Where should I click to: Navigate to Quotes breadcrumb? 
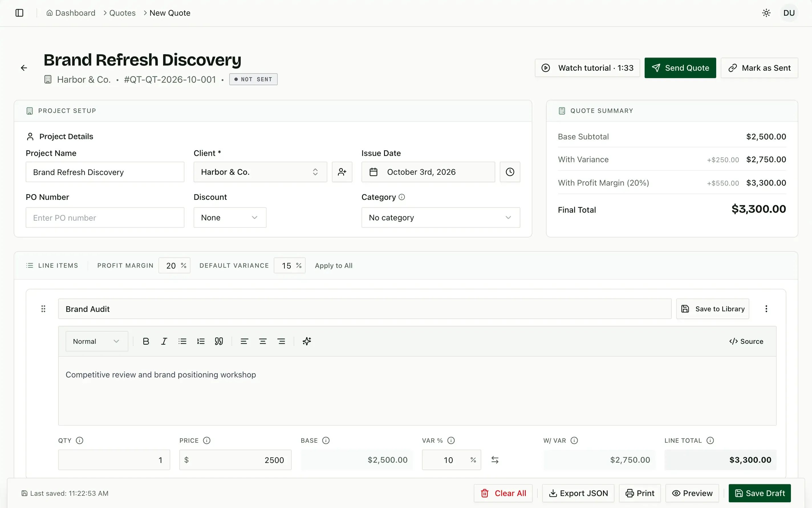(122, 13)
